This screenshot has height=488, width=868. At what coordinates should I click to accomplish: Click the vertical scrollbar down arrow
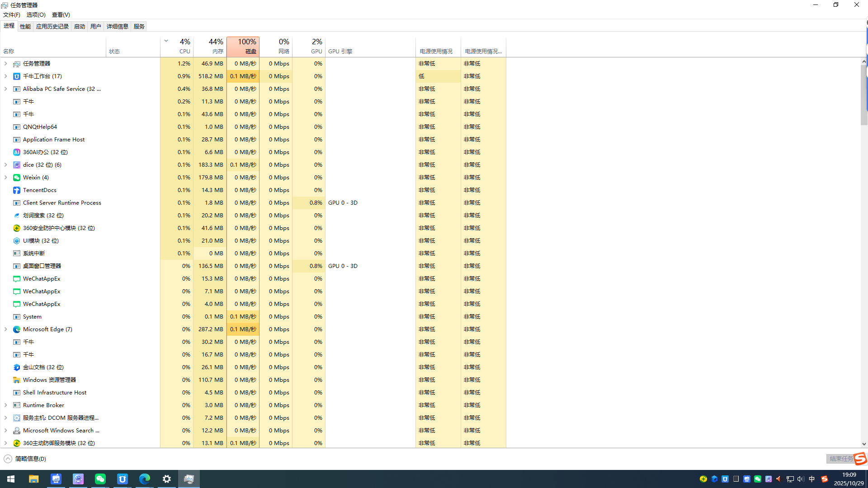[864, 444]
